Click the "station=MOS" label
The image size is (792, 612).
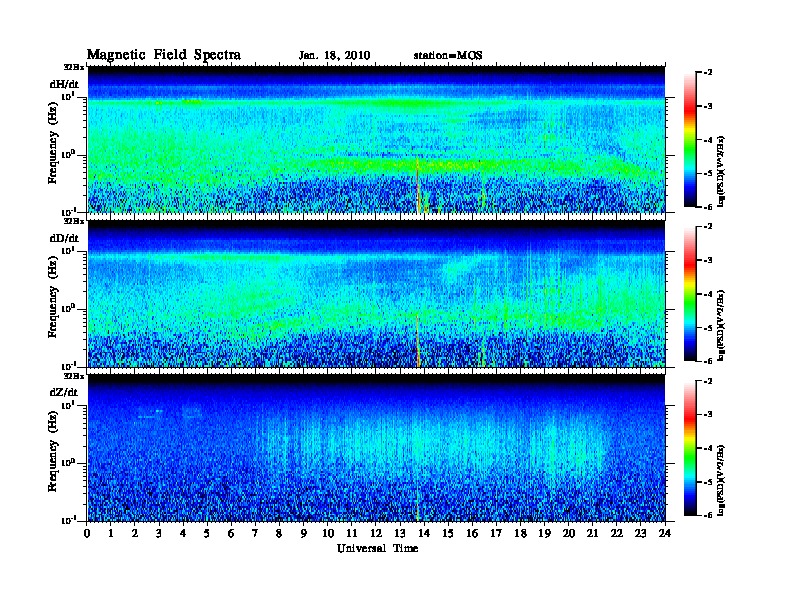[448, 56]
